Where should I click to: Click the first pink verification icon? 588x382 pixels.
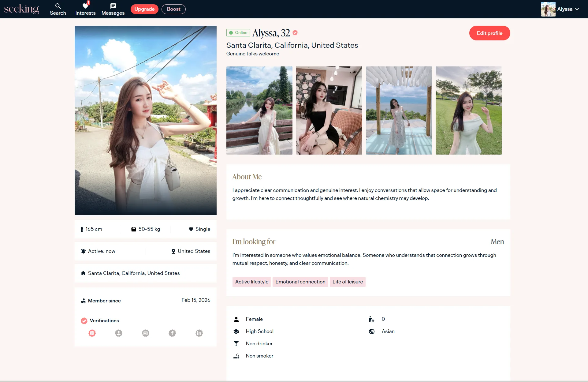pyautogui.click(x=92, y=333)
